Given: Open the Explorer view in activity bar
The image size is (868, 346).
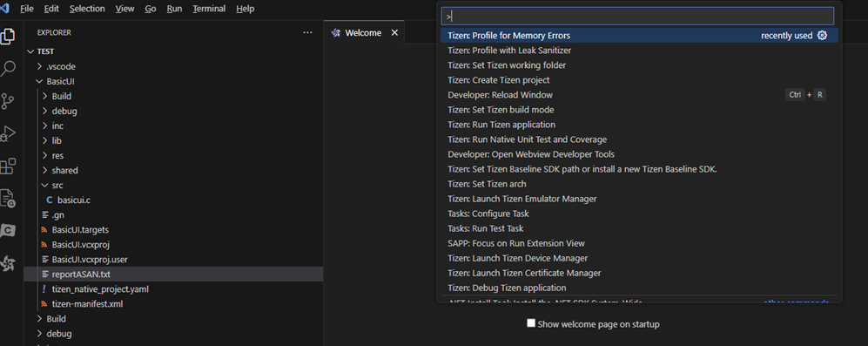Looking at the screenshot, I should click(x=8, y=37).
